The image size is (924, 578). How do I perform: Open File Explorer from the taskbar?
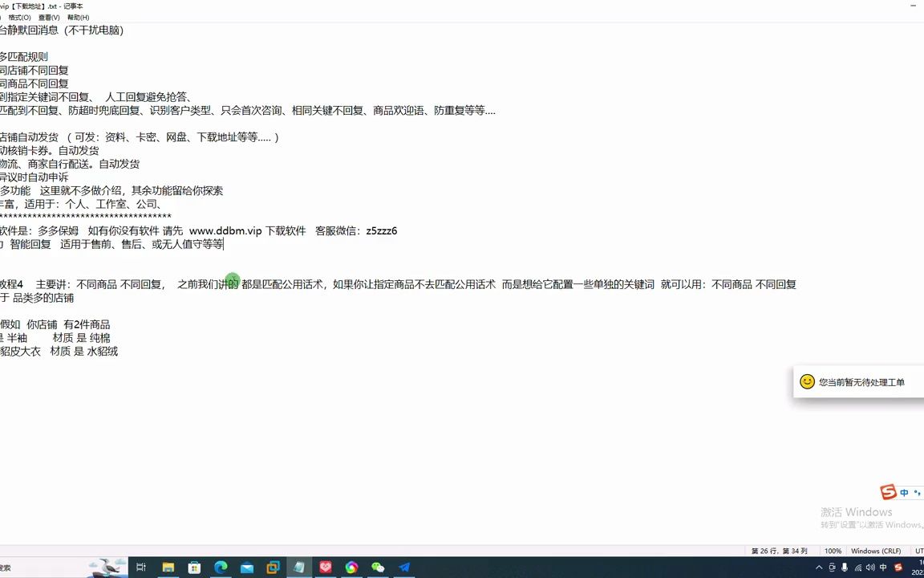click(168, 568)
